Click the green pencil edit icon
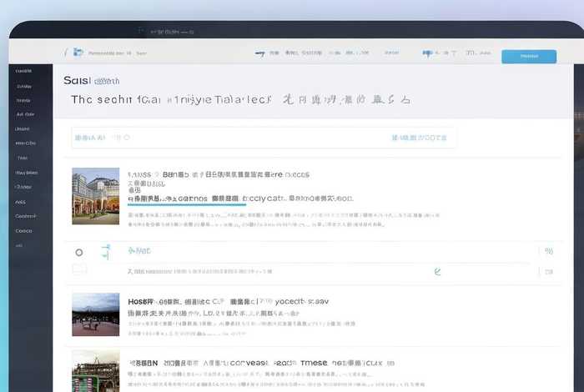Screen dimensions: 584x392 click(438, 272)
